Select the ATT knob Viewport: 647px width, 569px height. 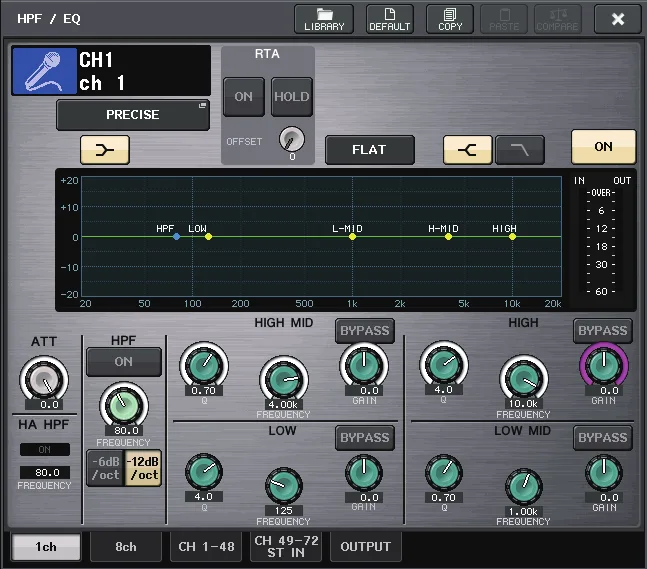pos(44,380)
